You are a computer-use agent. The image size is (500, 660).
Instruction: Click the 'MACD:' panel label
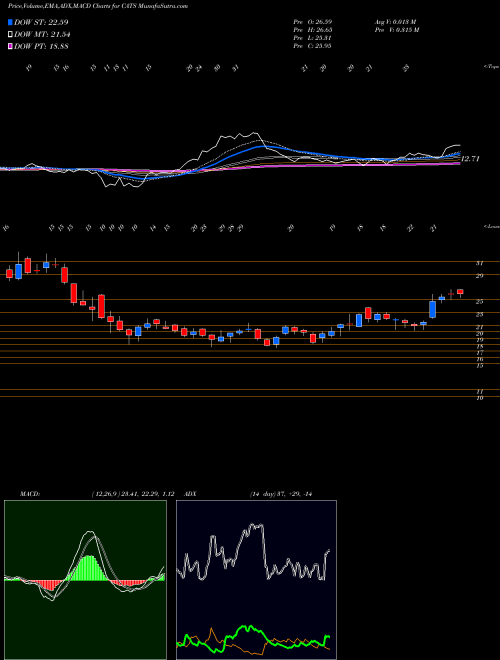[x=29, y=494]
